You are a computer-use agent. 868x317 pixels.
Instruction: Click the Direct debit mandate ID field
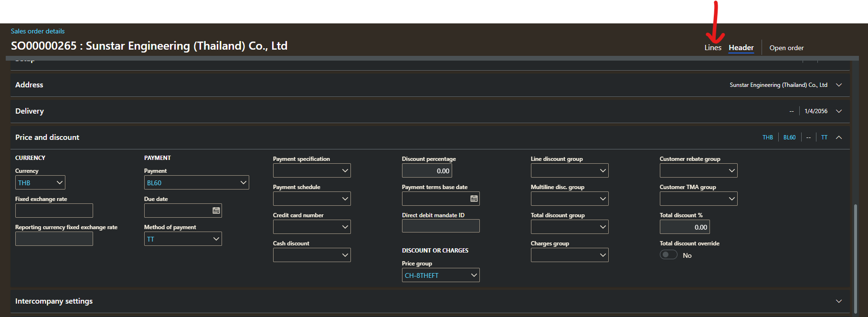tap(441, 226)
